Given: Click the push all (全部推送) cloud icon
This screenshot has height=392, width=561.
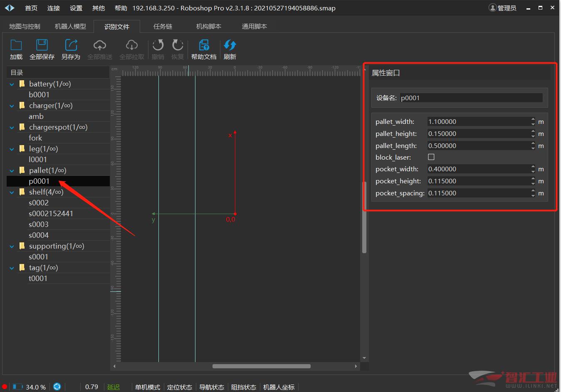Looking at the screenshot, I should click(100, 45).
